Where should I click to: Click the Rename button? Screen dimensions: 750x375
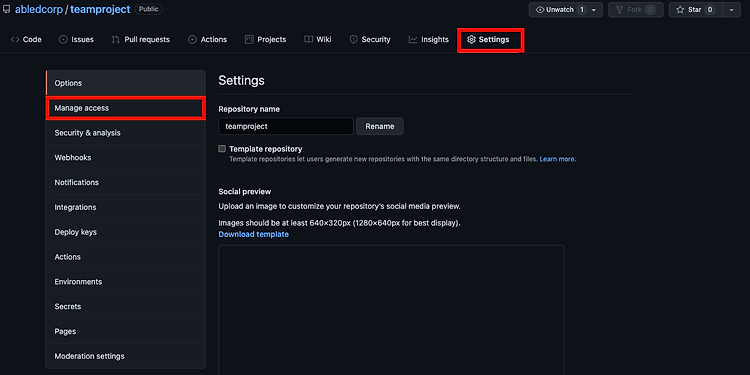[380, 126]
